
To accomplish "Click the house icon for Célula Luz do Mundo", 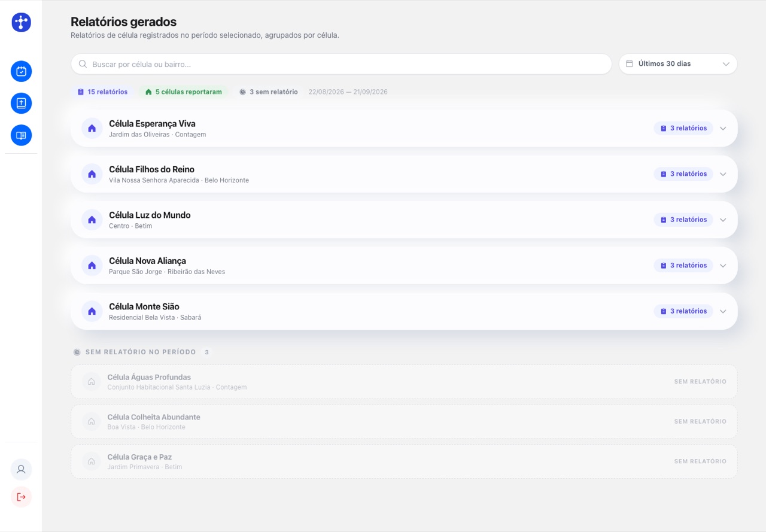I will (92, 220).
